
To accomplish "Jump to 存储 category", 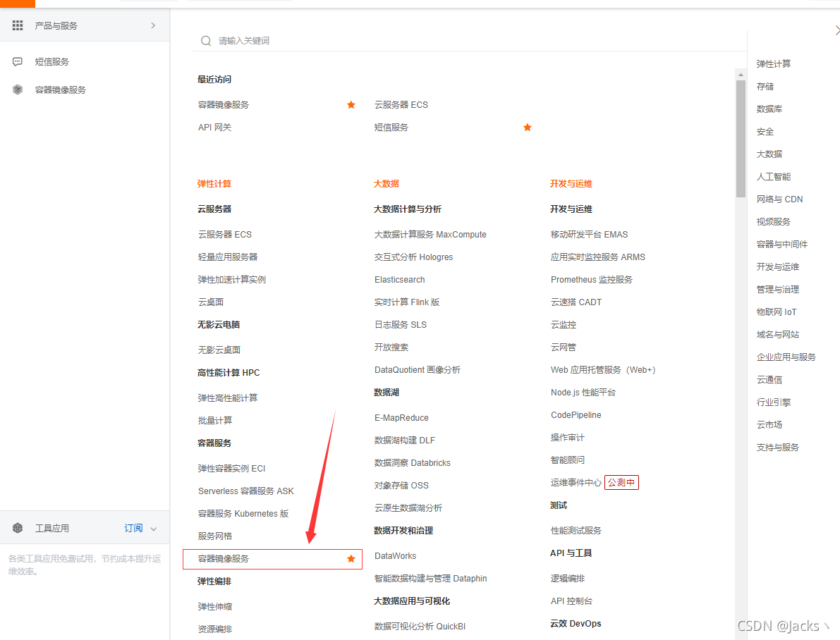I will click(765, 86).
